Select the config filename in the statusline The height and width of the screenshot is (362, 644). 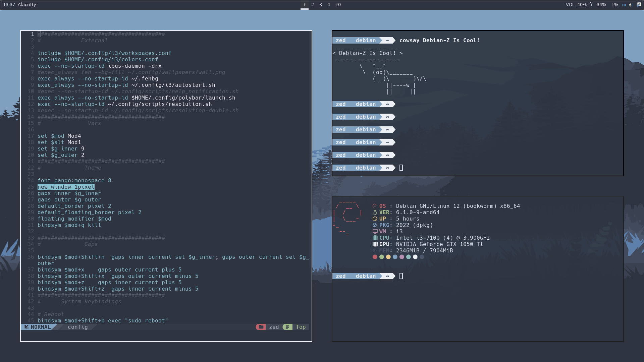pos(77,327)
